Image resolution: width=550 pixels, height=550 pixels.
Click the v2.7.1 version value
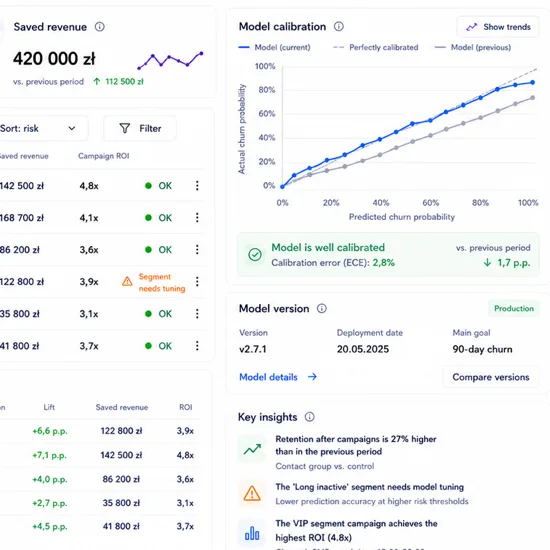[253, 349]
